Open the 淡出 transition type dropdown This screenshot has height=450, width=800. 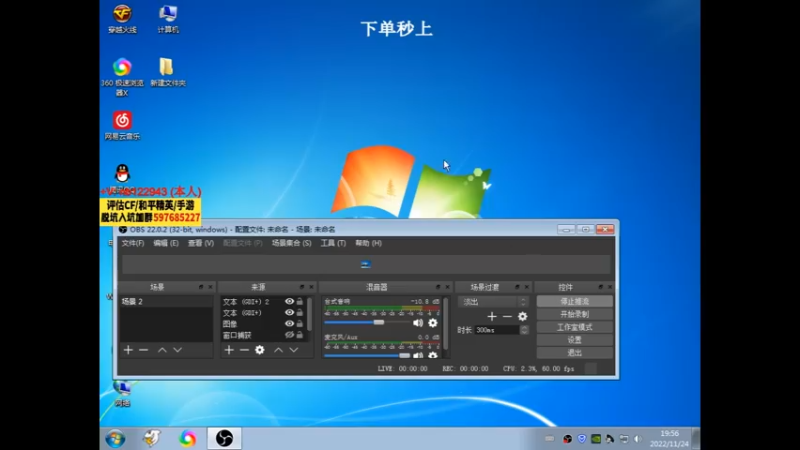pos(493,302)
